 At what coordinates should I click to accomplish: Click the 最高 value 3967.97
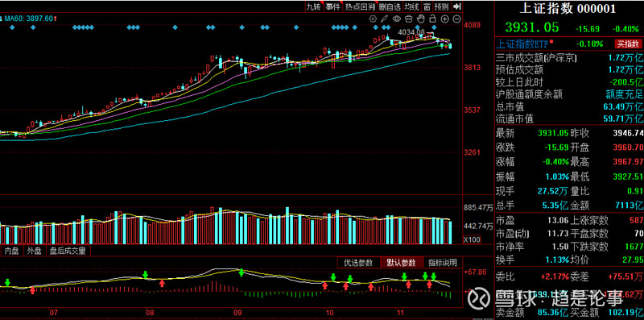[628, 162]
